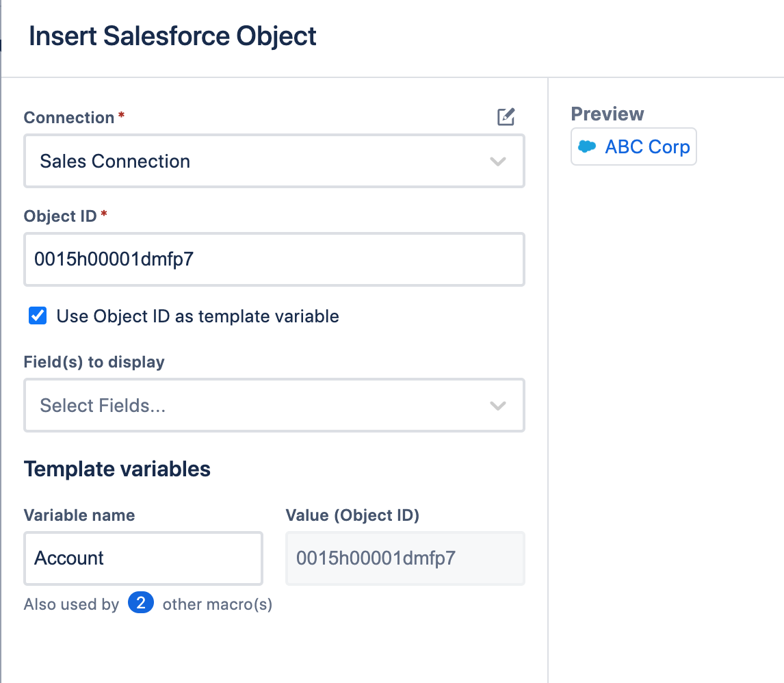Toggle Use Object ID as template variable checkbox

pos(38,316)
